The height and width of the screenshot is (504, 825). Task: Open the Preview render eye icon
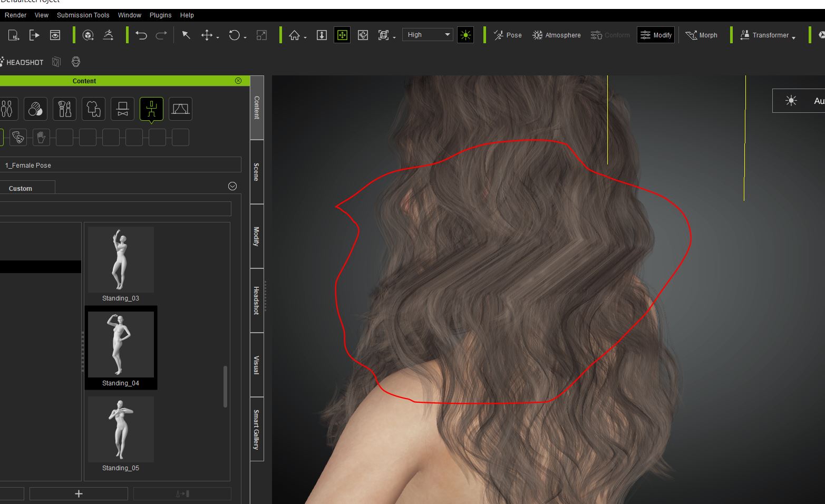coord(55,35)
